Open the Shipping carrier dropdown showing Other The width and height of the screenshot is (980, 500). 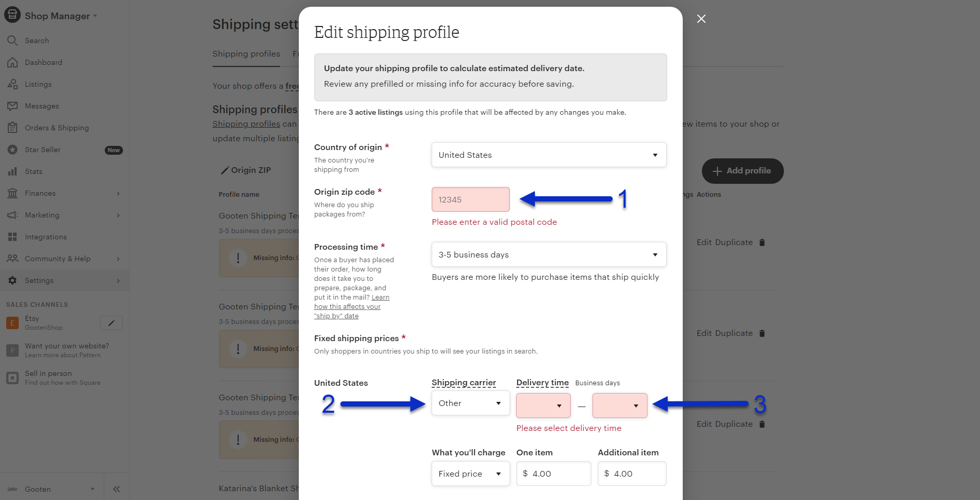[x=470, y=403]
